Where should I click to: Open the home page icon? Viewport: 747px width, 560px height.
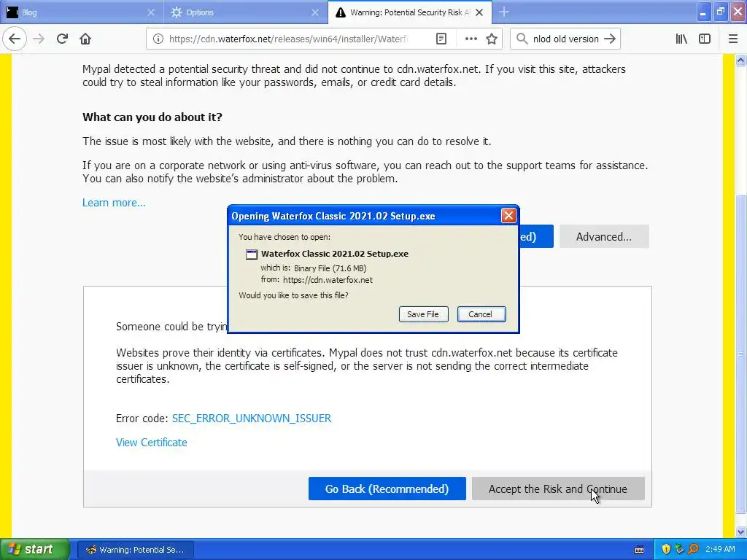85,39
